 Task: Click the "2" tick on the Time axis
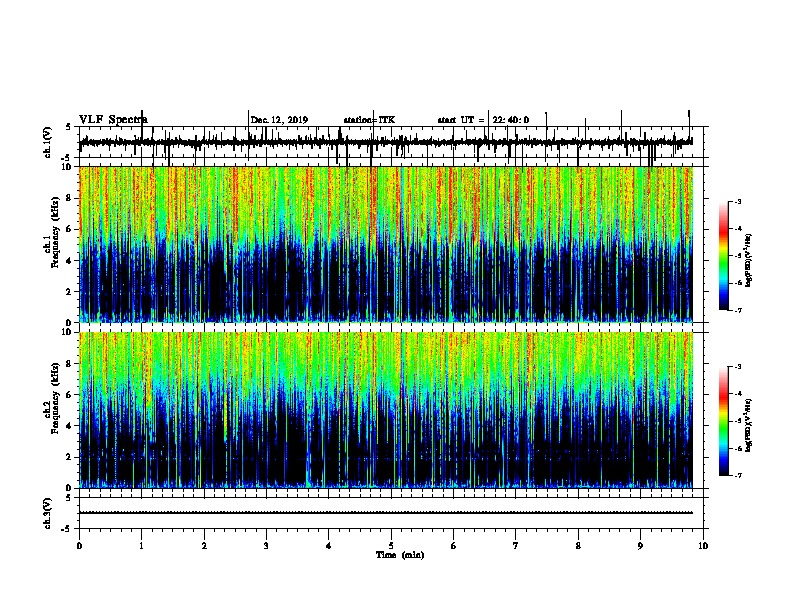pyautogui.click(x=204, y=546)
